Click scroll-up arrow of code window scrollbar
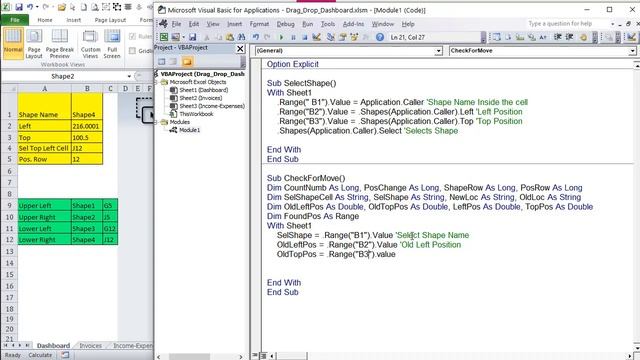 [x=636, y=65]
